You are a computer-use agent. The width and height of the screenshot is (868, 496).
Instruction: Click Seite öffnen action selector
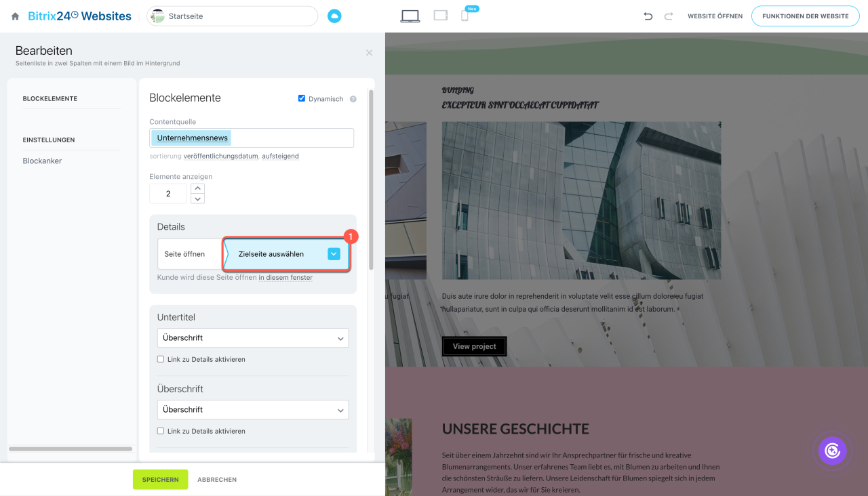click(x=191, y=254)
